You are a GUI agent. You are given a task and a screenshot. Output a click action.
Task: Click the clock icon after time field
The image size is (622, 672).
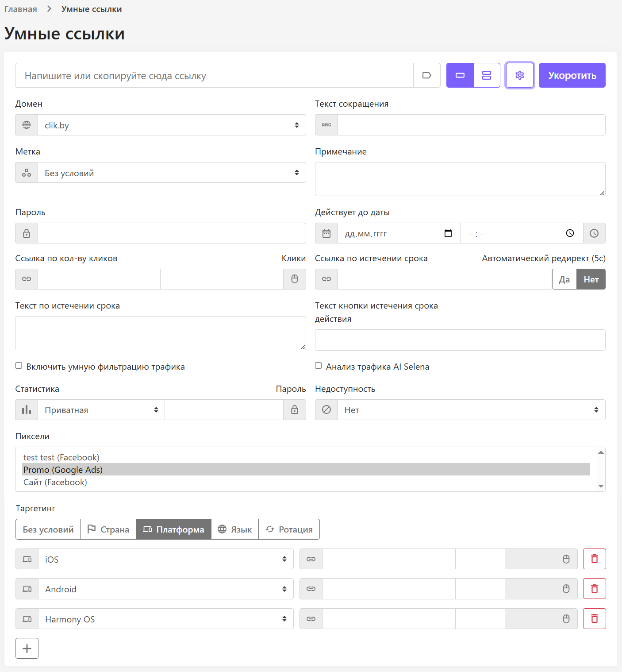[594, 233]
